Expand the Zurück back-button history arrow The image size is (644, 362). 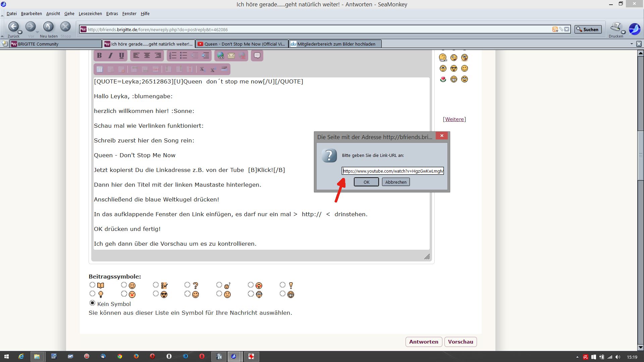(x=20, y=33)
